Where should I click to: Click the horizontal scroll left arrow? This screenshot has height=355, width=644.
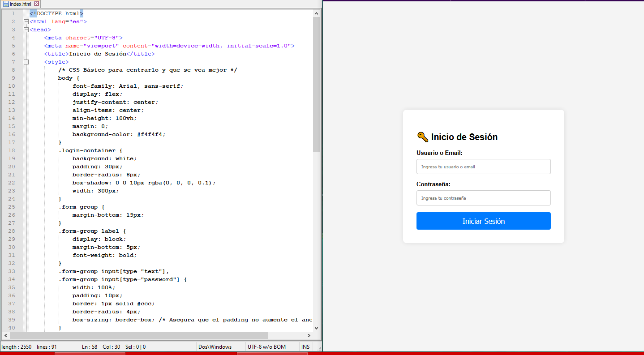click(x=6, y=335)
